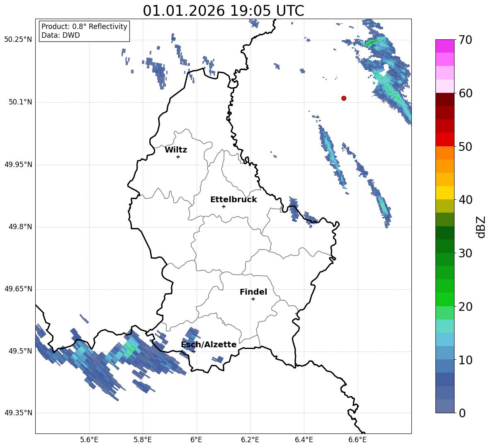Image resolution: width=491 pixels, height=448 pixels.
Task: Click the yellow colorbar swatch near 40
Action: tap(445, 193)
